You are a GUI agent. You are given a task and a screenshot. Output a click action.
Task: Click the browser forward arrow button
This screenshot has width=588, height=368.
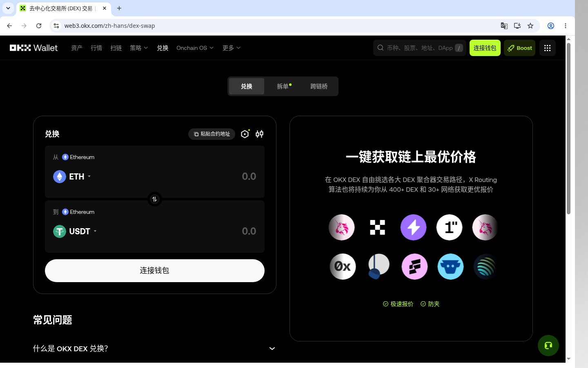[24, 26]
